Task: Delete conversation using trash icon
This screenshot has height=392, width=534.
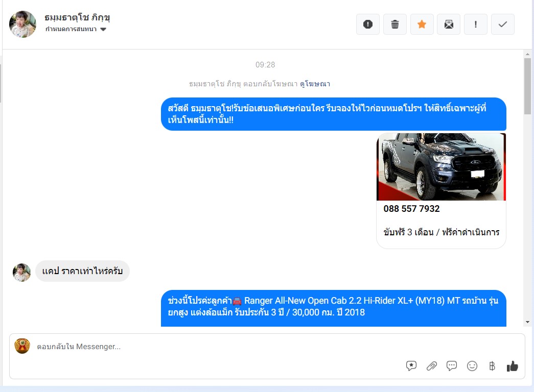Action: 394,24
